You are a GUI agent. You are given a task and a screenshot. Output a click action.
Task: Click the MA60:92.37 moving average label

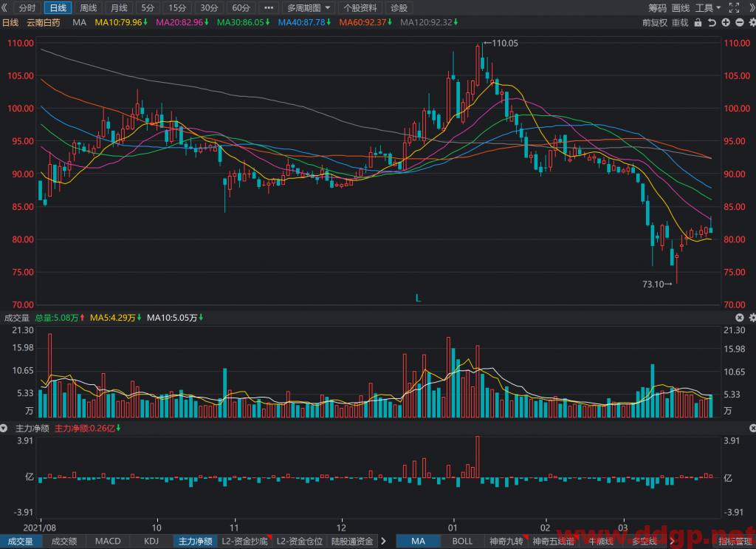[x=365, y=23]
